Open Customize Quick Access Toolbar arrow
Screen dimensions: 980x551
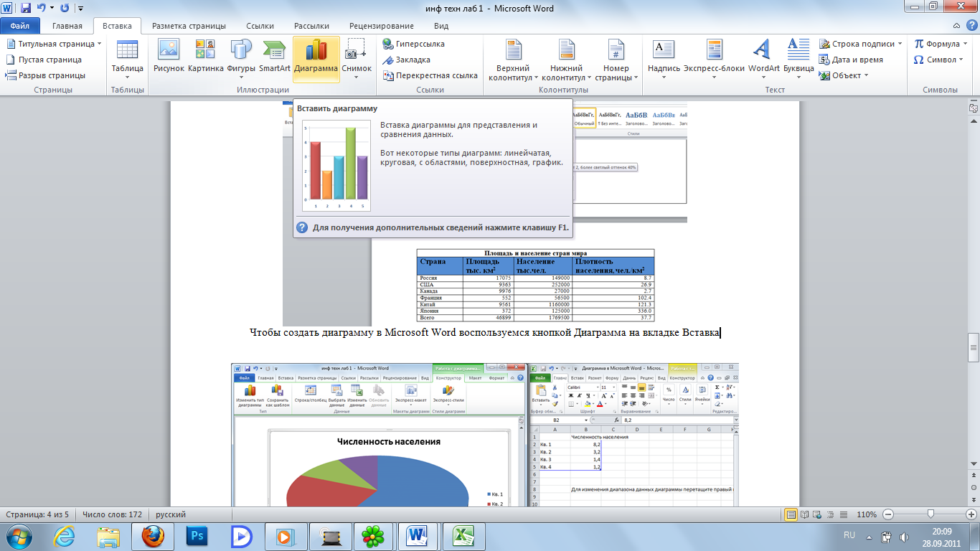pos(80,9)
